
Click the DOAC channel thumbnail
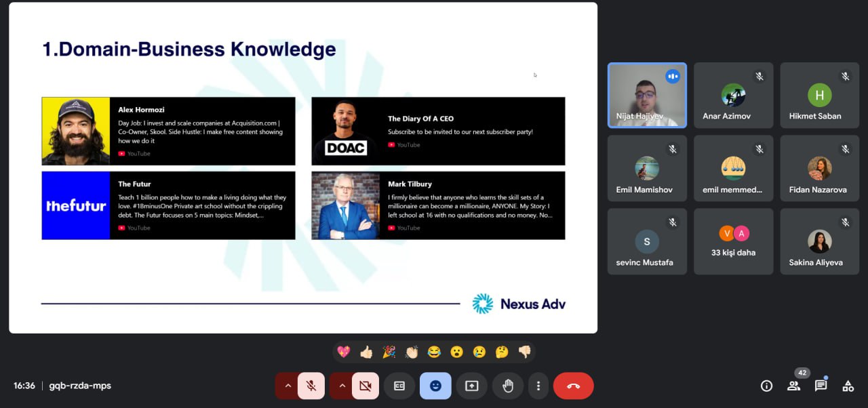(x=346, y=131)
